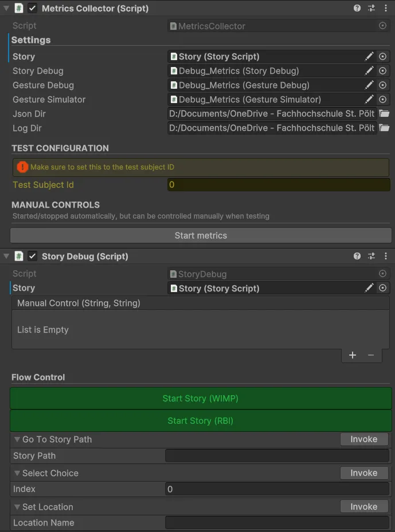The height and width of the screenshot is (532, 395).
Task: Collapse the Story Debug component
Action: tap(6, 256)
